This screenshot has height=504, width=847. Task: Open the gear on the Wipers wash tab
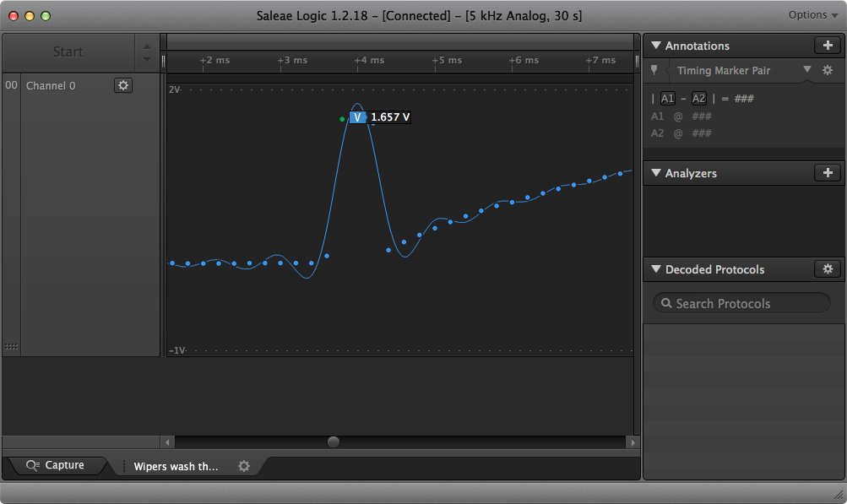point(244,466)
